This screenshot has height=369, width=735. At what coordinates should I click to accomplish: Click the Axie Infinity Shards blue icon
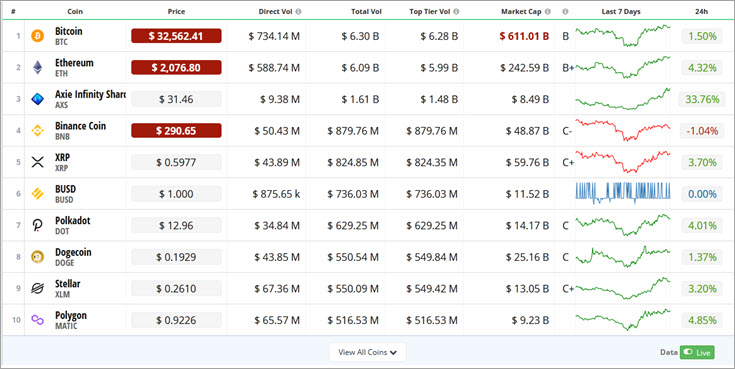37,99
